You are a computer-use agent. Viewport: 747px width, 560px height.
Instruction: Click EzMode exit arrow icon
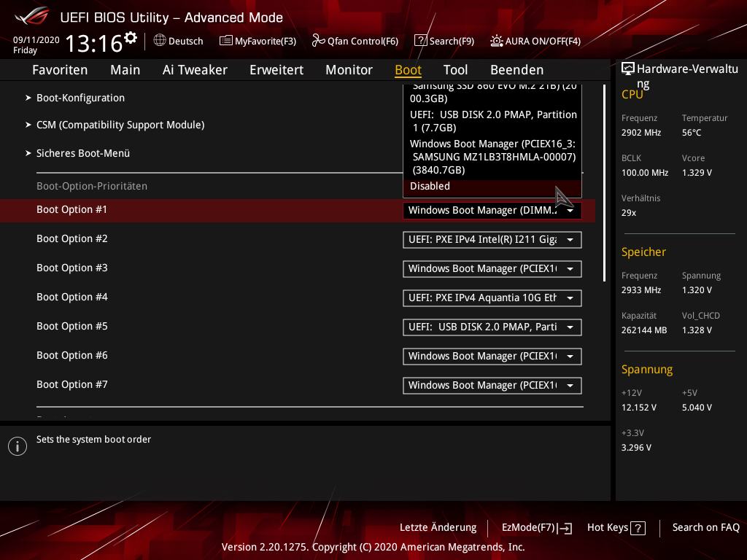pyautogui.click(x=565, y=528)
